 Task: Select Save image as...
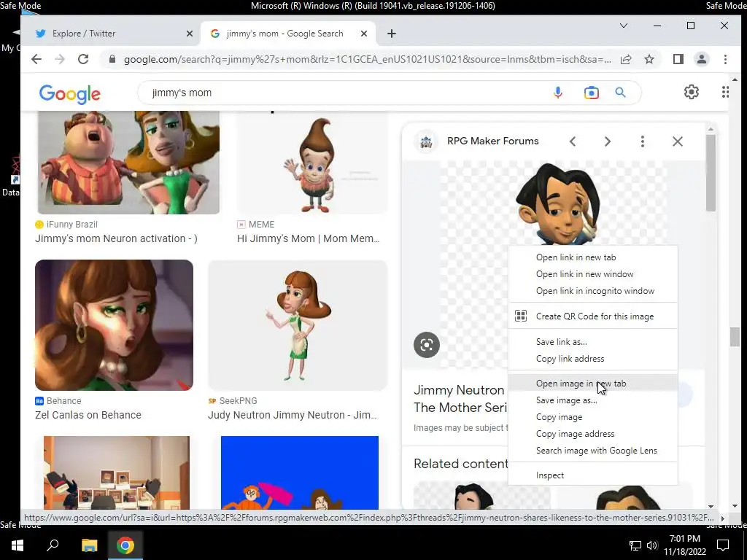click(592, 400)
